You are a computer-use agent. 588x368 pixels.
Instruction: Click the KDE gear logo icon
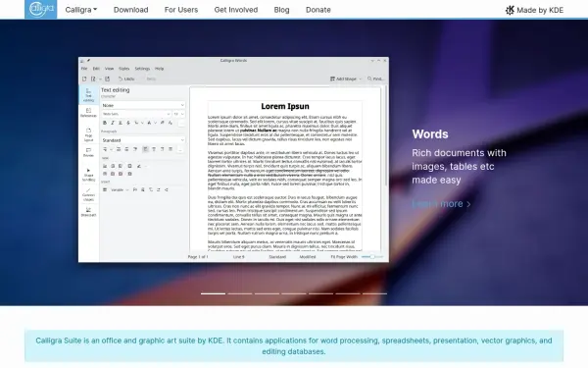(510, 10)
